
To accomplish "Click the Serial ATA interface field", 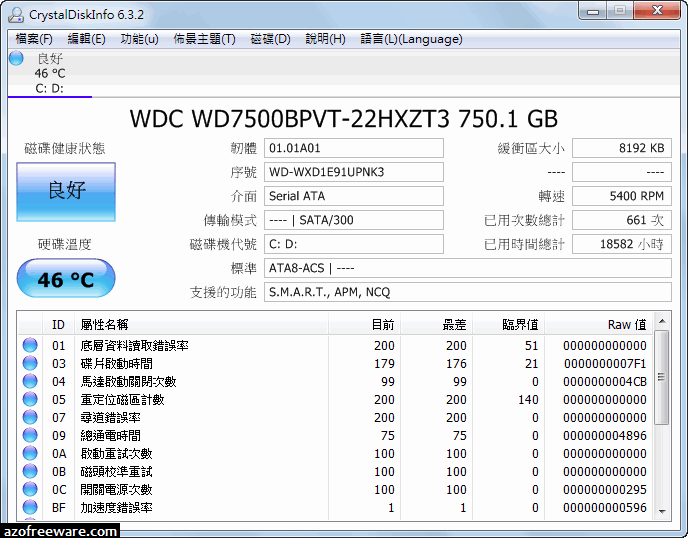I will pos(354,196).
